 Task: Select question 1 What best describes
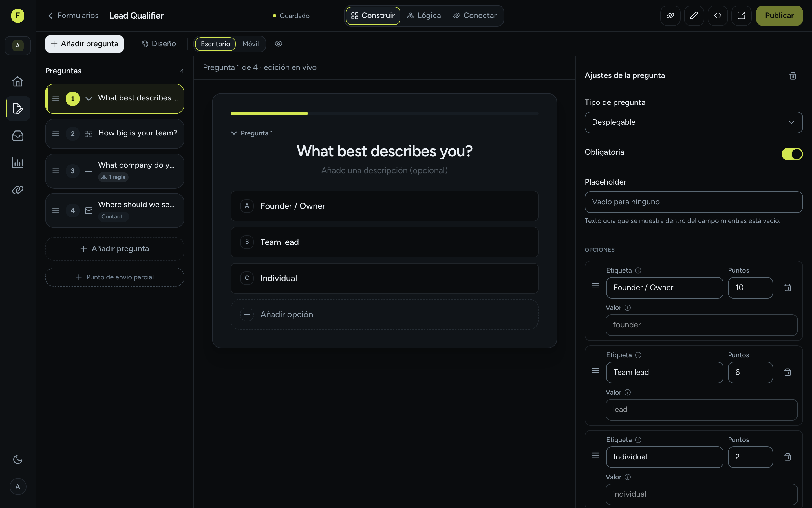point(115,98)
